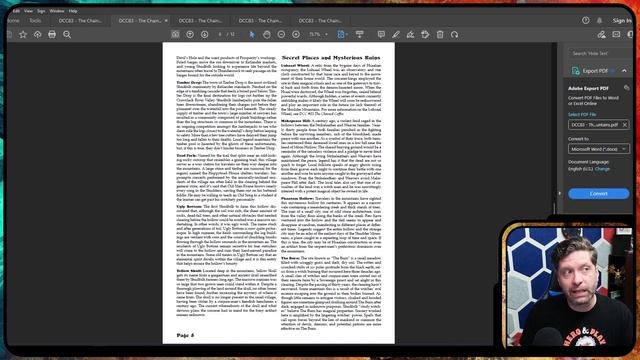Zoom out with the minus circle icon
This screenshot has height=360, width=640.
[x=281, y=35]
